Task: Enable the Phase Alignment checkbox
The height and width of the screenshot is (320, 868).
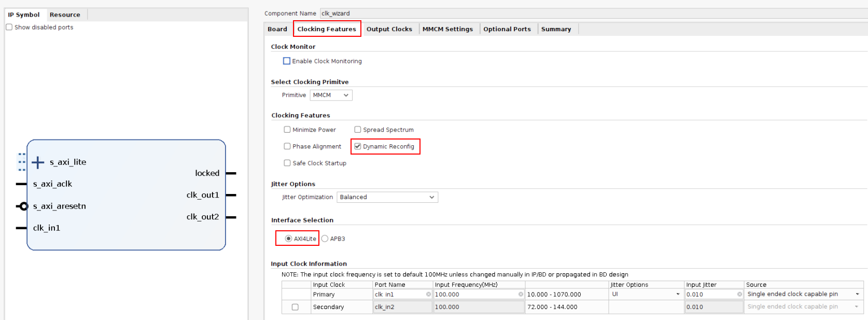Action: pos(287,146)
